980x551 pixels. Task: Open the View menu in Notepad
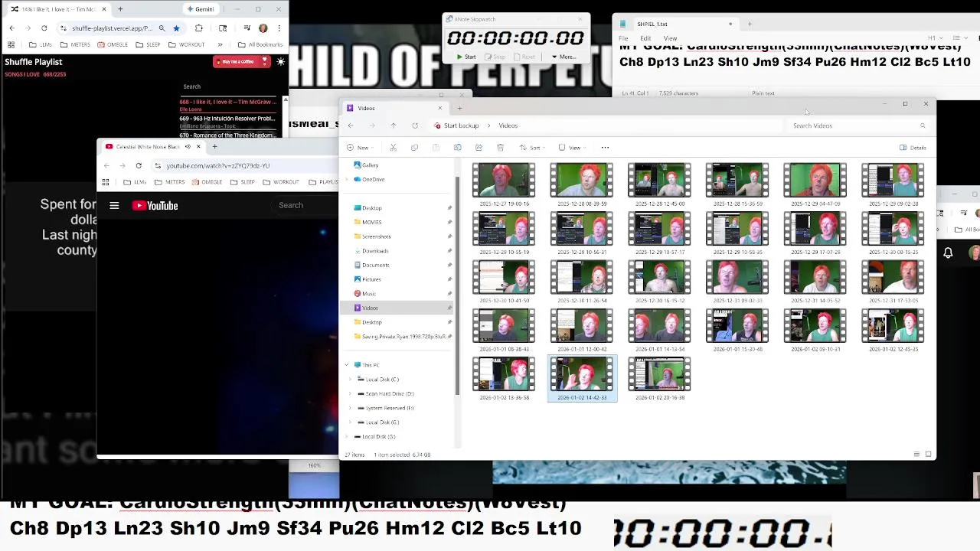(670, 38)
